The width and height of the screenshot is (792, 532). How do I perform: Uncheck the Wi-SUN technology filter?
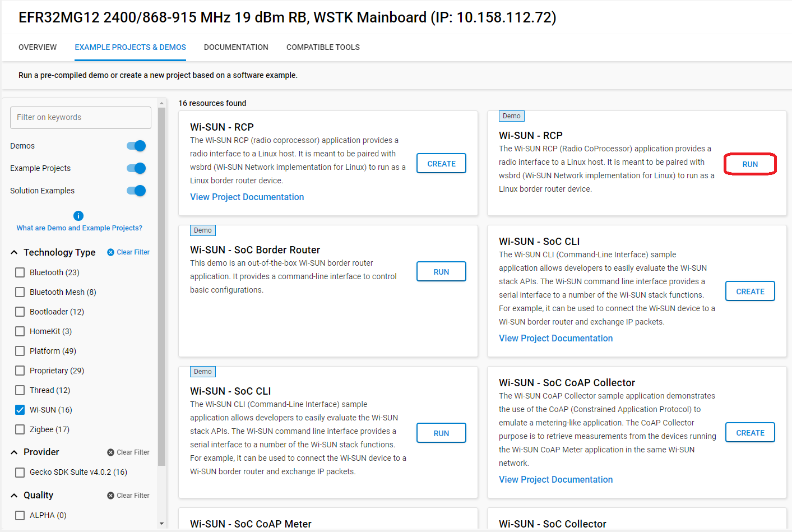(x=20, y=409)
